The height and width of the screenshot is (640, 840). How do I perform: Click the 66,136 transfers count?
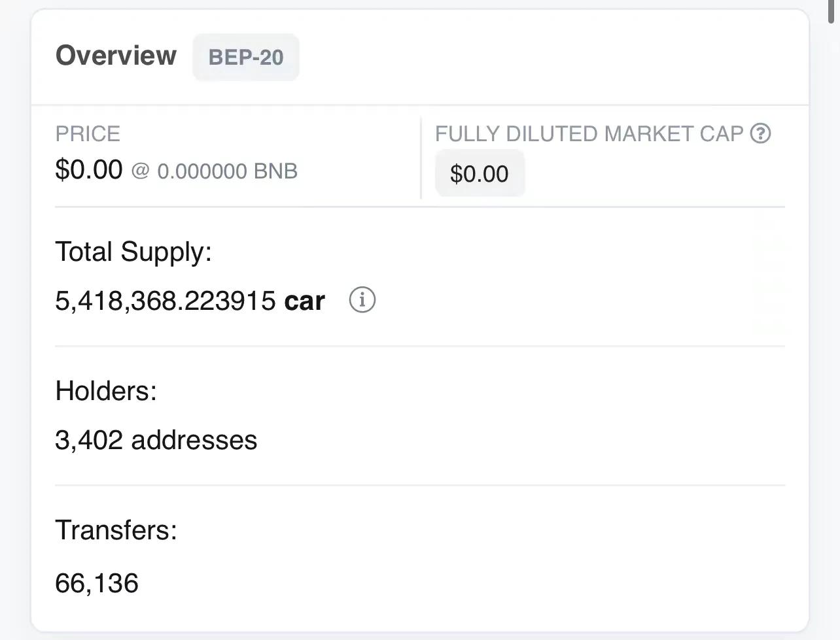pyautogui.click(x=97, y=583)
